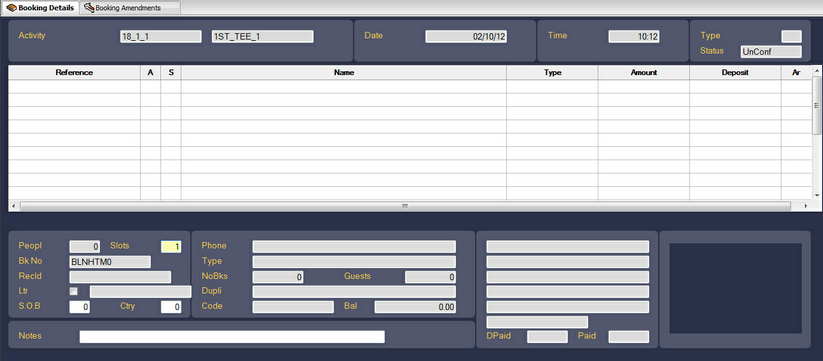The height and width of the screenshot is (361, 823).
Task: Click the horizontal scrollbar thumb
Action: tap(405, 206)
